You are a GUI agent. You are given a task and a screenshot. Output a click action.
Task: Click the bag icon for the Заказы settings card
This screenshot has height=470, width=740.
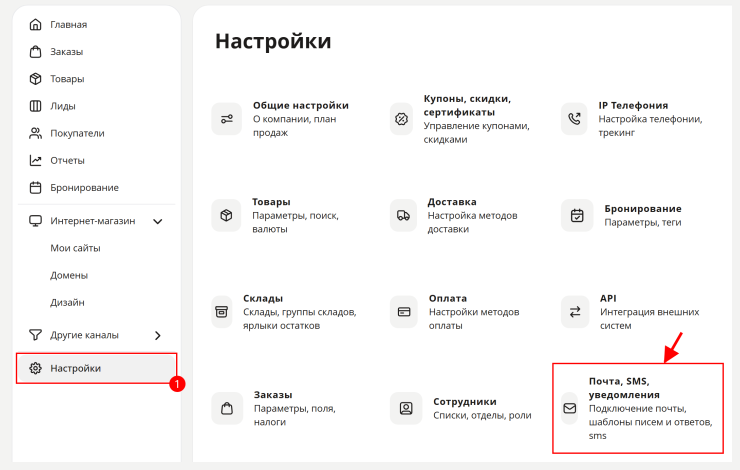[227, 408]
